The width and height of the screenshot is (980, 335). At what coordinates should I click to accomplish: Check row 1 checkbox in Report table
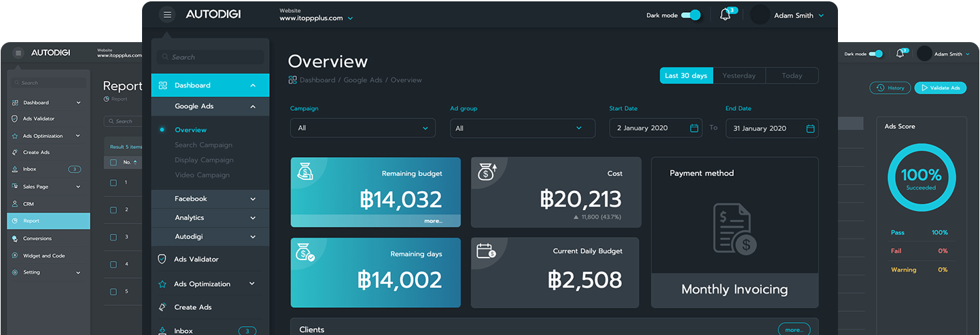(113, 183)
